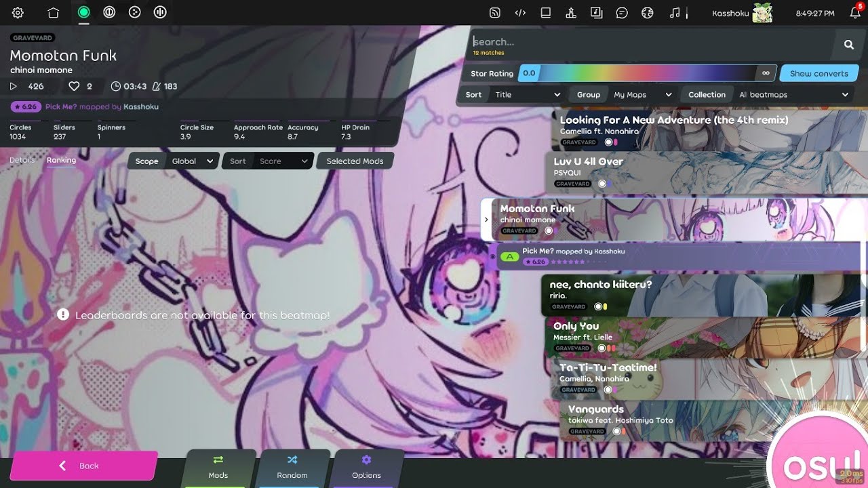
Task: Adjust the Star Rating maximum infinity handle
Action: [x=766, y=73]
